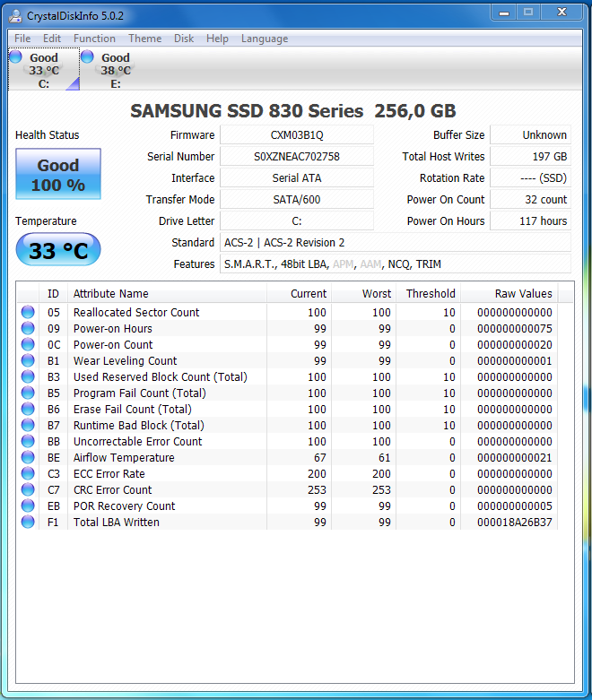Viewport: 592px width, 700px height.
Task: Click status orb for POR Recovery Count
Action: [x=28, y=506]
